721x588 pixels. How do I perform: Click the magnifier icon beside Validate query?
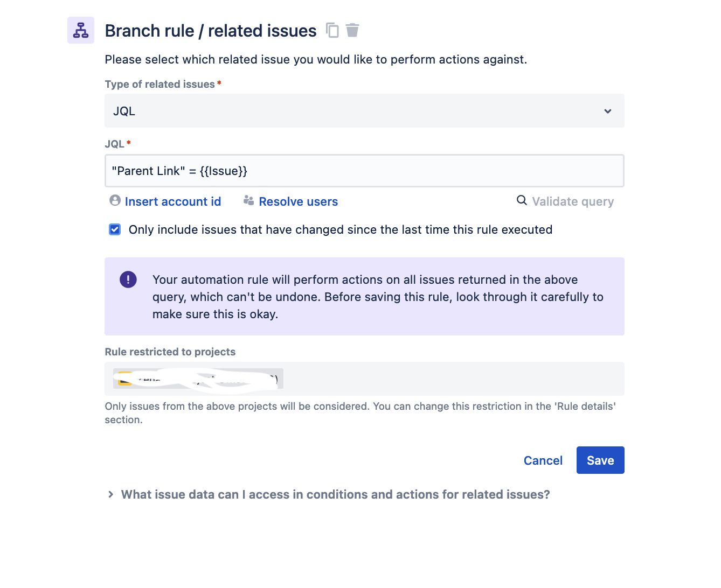(x=522, y=200)
